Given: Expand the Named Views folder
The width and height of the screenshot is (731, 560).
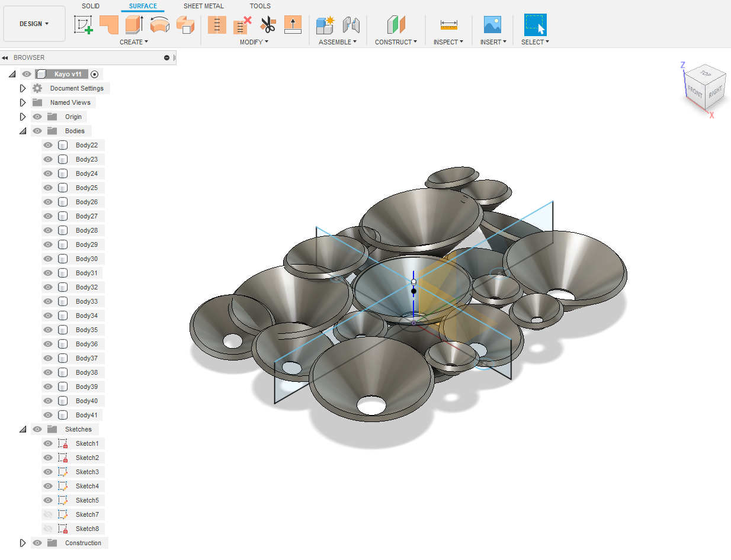Looking at the screenshot, I should (23, 102).
